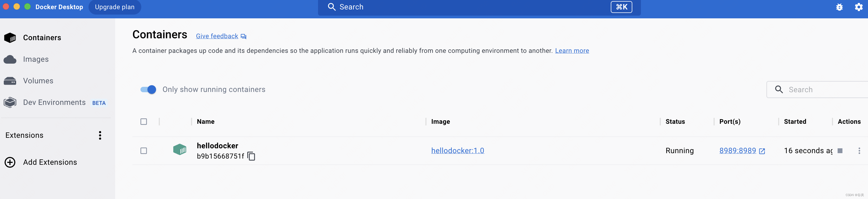Click feedback chat bubble icon

pyautogui.click(x=244, y=36)
